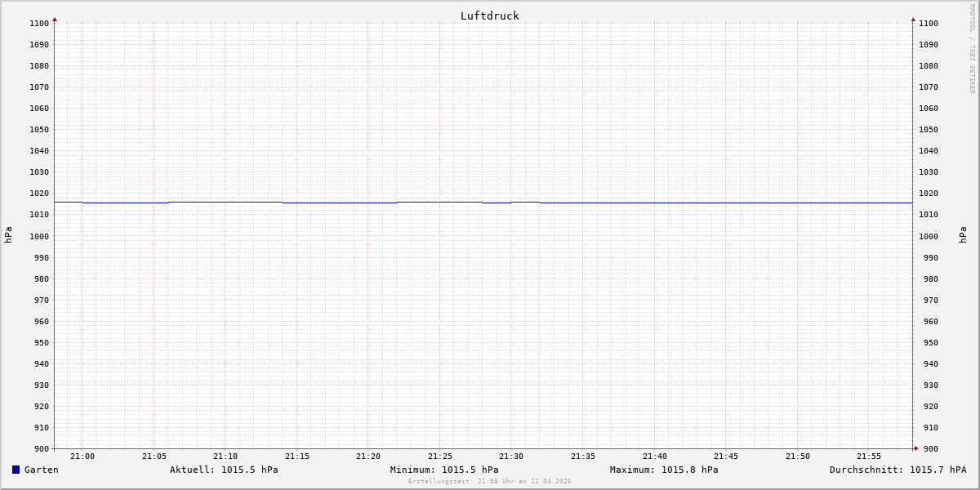Click the blue Garten legend color square
Viewport: 980px width, 490px height.
[16, 470]
